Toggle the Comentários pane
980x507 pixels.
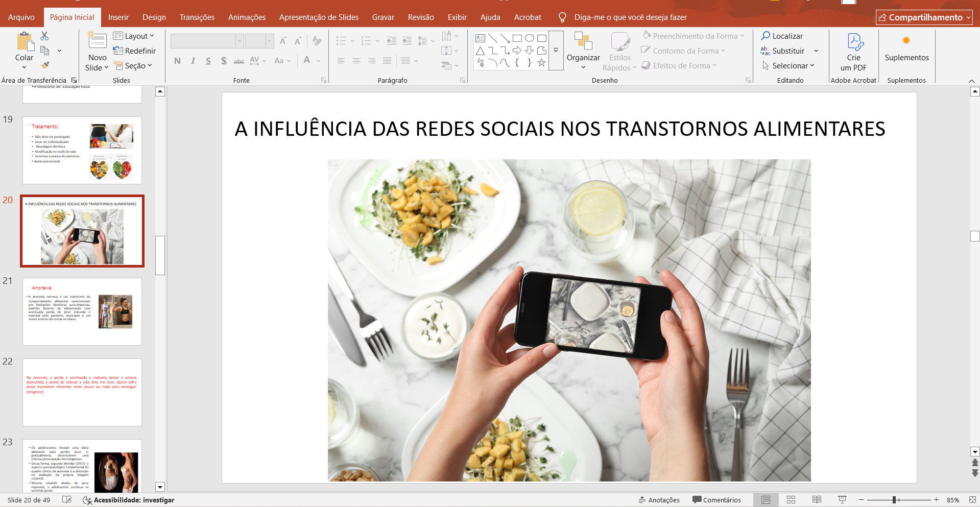[x=716, y=500]
